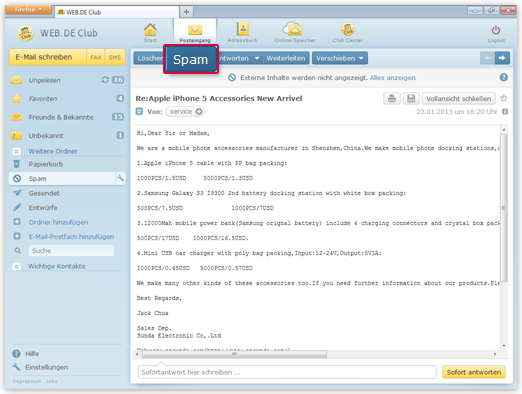
Task: Open the Favoriten folder
Action: coord(43,99)
